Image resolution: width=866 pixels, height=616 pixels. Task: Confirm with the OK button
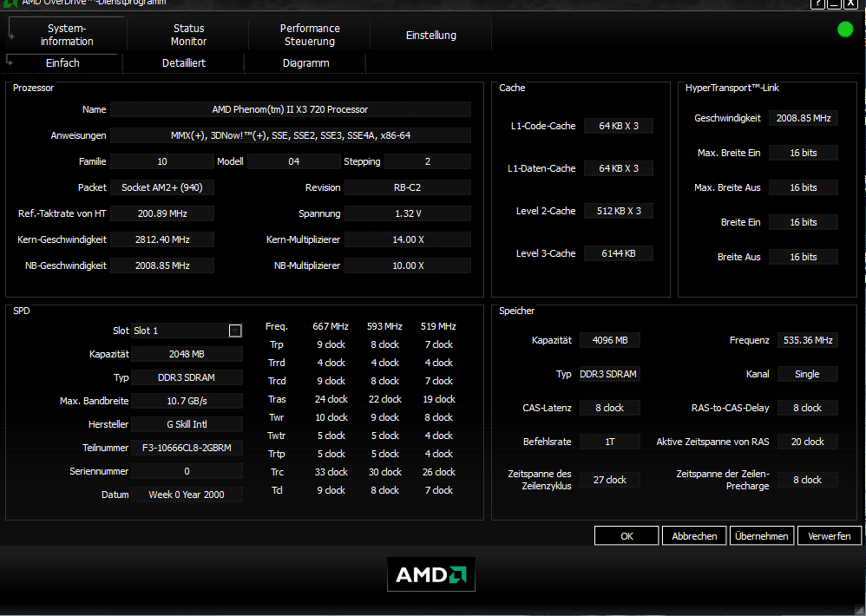tap(627, 536)
